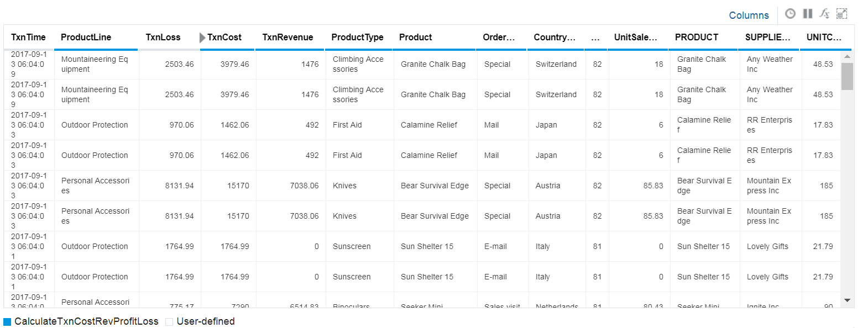
Task: Click the clock timestamp icon
Action: (x=790, y=14)
